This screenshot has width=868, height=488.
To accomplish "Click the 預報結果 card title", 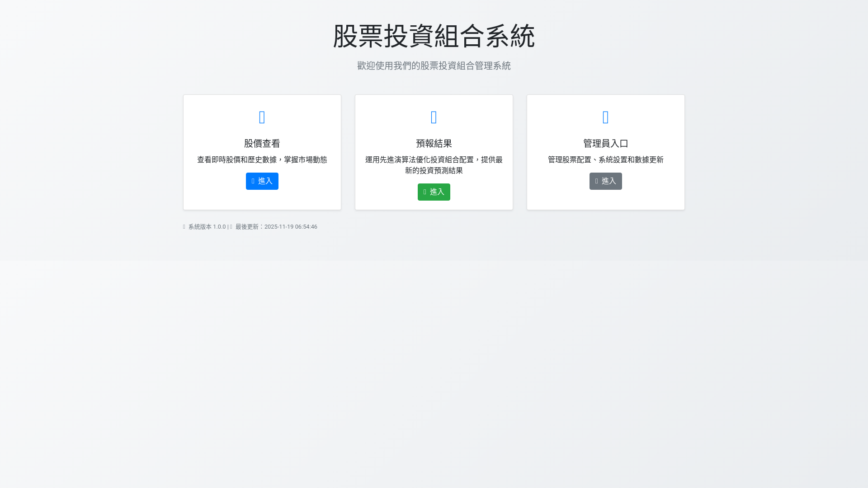I will pyautogui.click(x=434, y=144).
